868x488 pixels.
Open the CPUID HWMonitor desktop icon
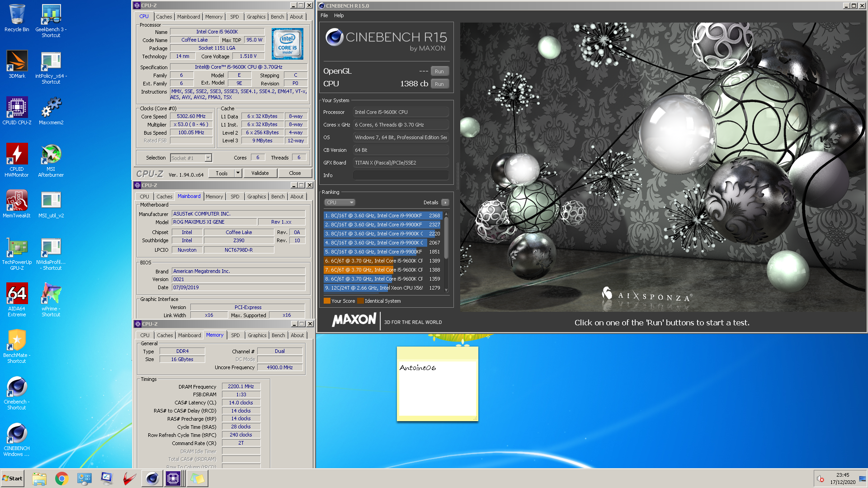coord(17,160)
